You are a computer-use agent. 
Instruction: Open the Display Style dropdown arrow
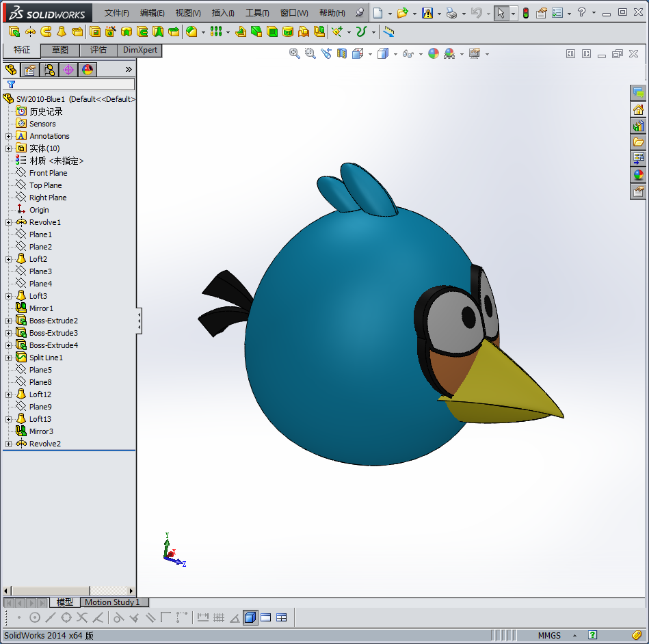[x=395, y=54]
